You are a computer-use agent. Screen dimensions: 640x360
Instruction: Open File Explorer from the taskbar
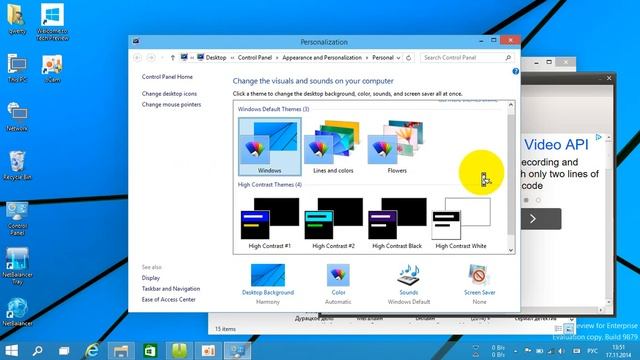121,351
